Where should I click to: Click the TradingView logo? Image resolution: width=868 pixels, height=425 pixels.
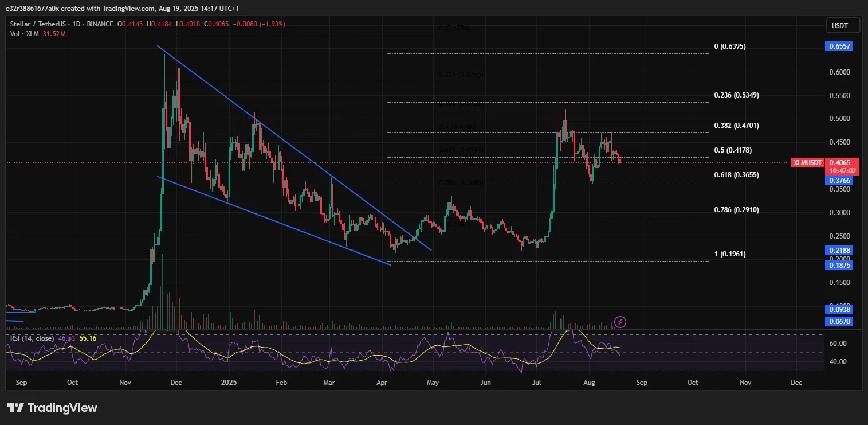click(x=50, y=408)
